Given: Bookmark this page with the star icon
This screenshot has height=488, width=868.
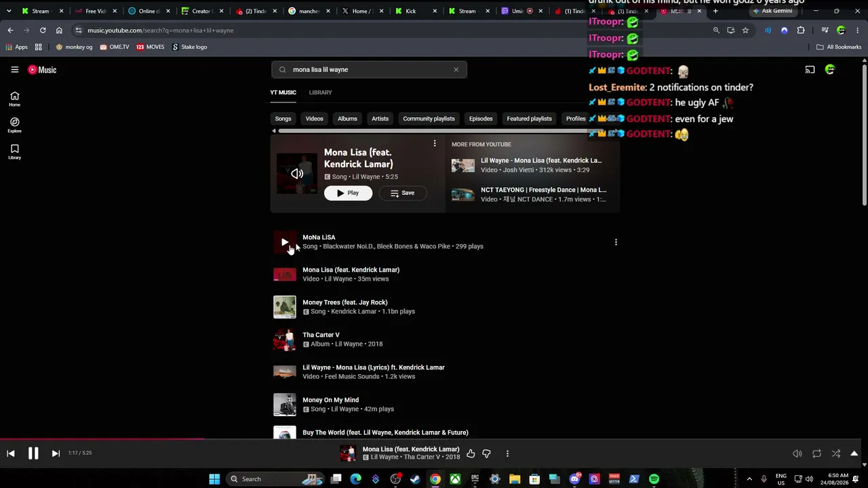Looking at the screenshot, I should point(745,30).
